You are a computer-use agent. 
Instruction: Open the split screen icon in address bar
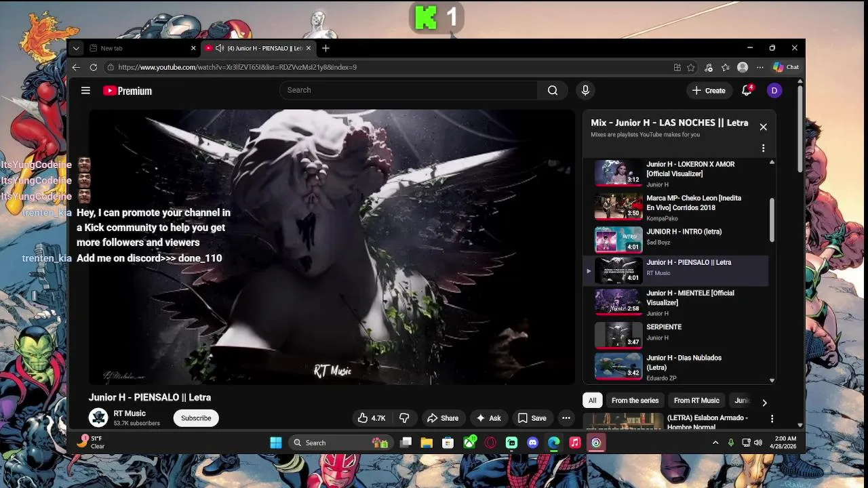click(x=677, y=67)
